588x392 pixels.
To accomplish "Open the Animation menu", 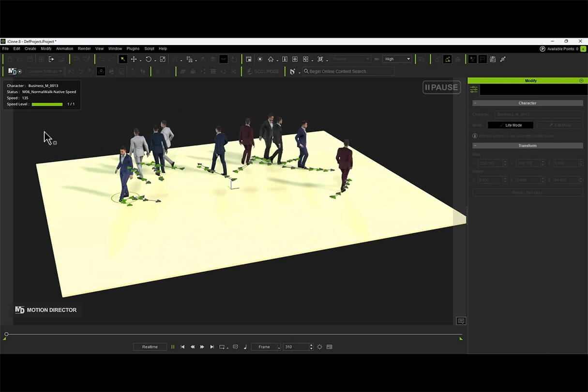I will pos(64,49).
